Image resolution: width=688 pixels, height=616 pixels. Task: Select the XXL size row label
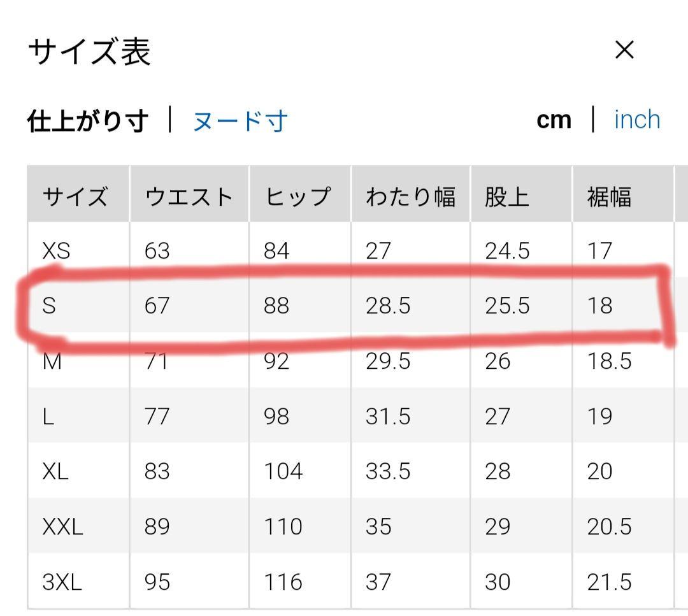pyautogui.click(x=62, y=527)
